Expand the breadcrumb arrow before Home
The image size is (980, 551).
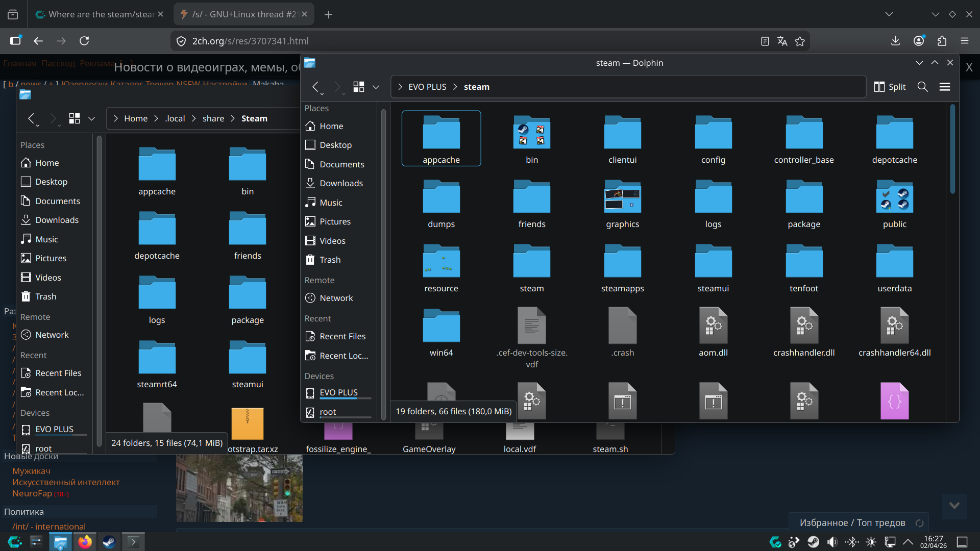tap(116, 118)
